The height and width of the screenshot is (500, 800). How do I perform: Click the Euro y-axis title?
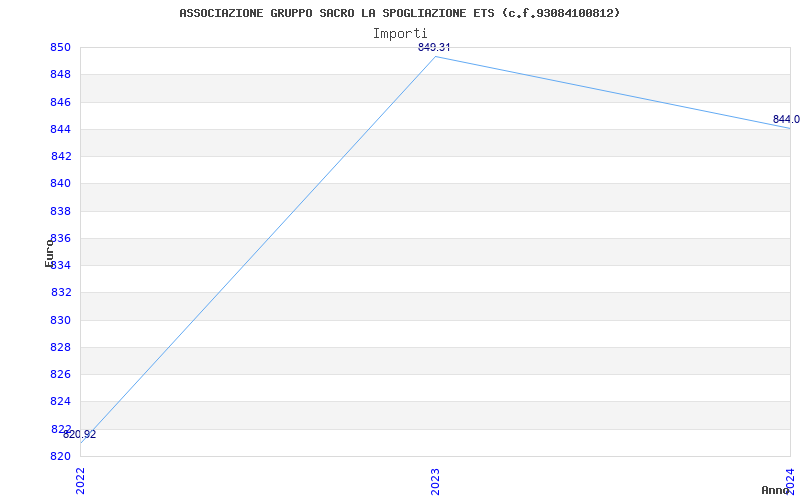(x=49, y=253)
